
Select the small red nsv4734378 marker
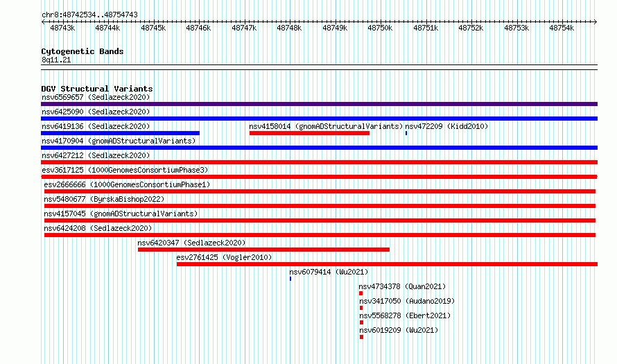(360, 293)
